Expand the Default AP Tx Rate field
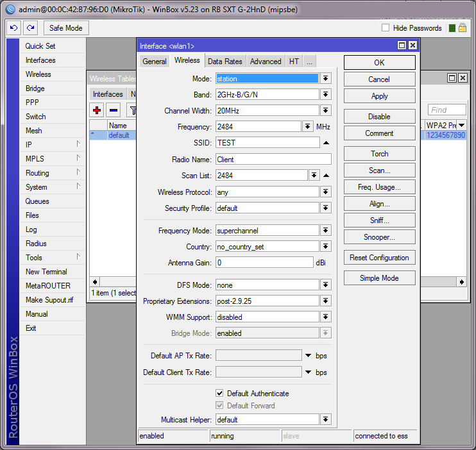Image resolution: width=476 pixels, height=450 pixels. [x=308, y=355]
